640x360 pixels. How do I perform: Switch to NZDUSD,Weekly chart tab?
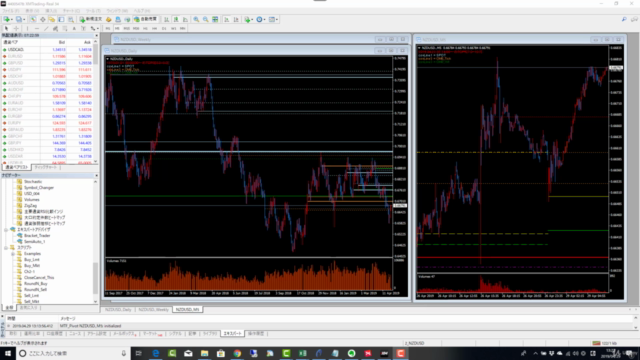(x=153, y=310)
